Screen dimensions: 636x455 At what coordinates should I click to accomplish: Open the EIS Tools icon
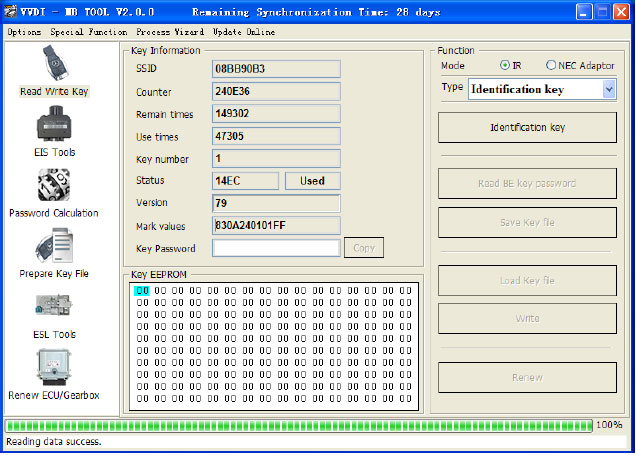point(54,124)
